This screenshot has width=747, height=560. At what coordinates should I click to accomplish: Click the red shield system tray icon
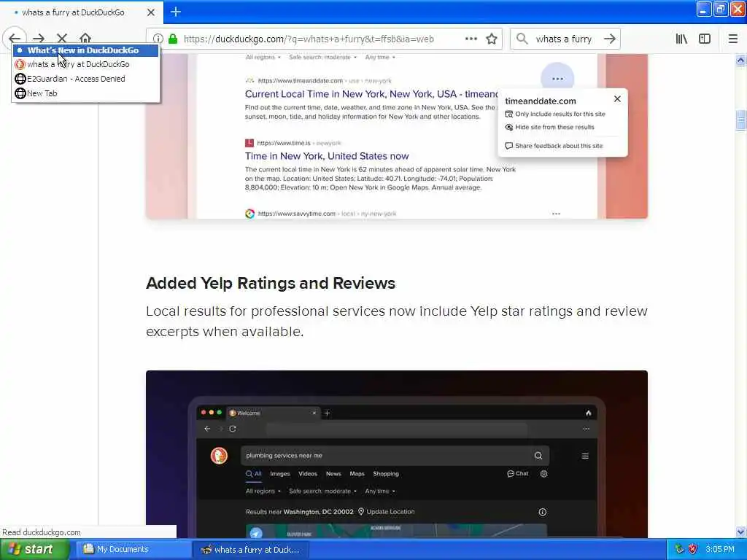pos(693,550)
